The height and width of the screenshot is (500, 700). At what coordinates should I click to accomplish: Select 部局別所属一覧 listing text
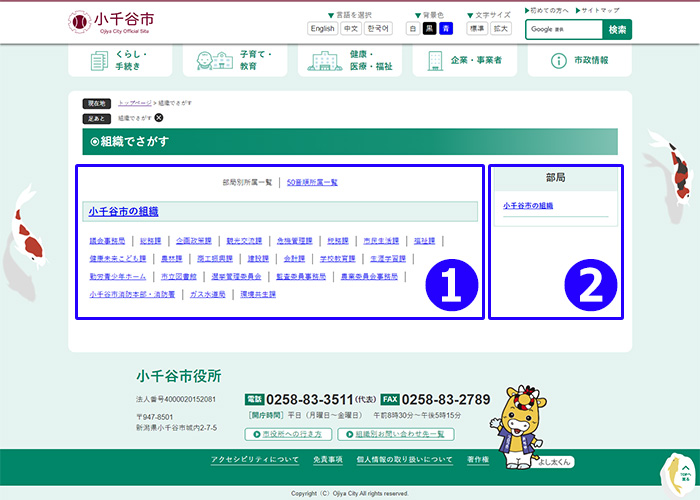coord(247,182)
